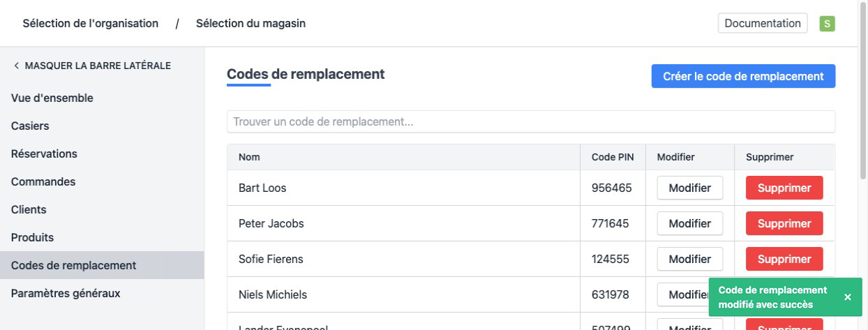This screenshot has width=868, height=330.
Task: Open Sélection de l'organisation breadcrumb
Action: 91,24
